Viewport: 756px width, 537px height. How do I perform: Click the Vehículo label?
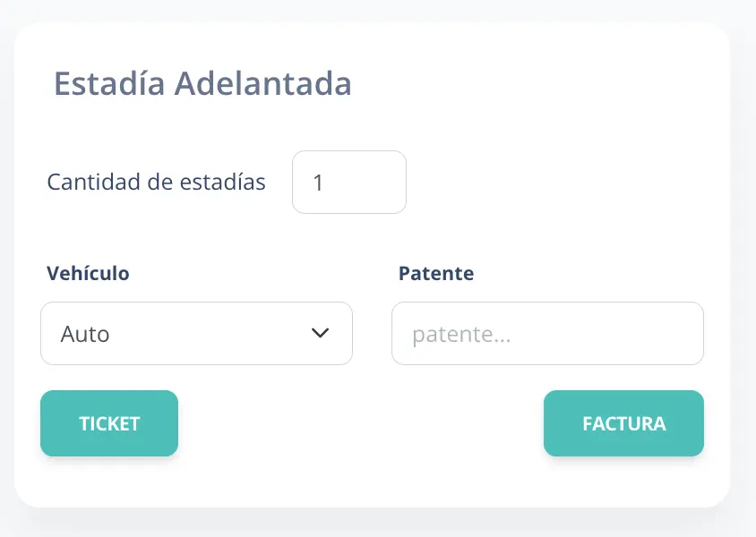(x=87, y=273)
